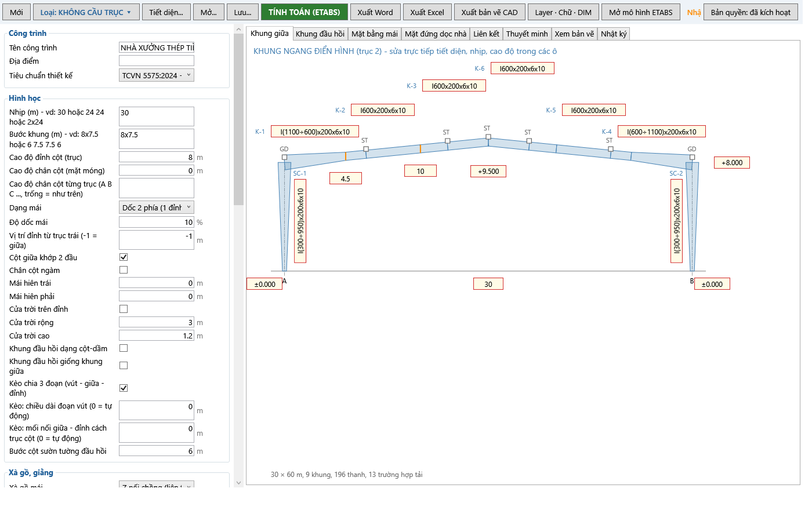Click the SC-2 column section box
This screenshot has width=812, height=510.
677,221
